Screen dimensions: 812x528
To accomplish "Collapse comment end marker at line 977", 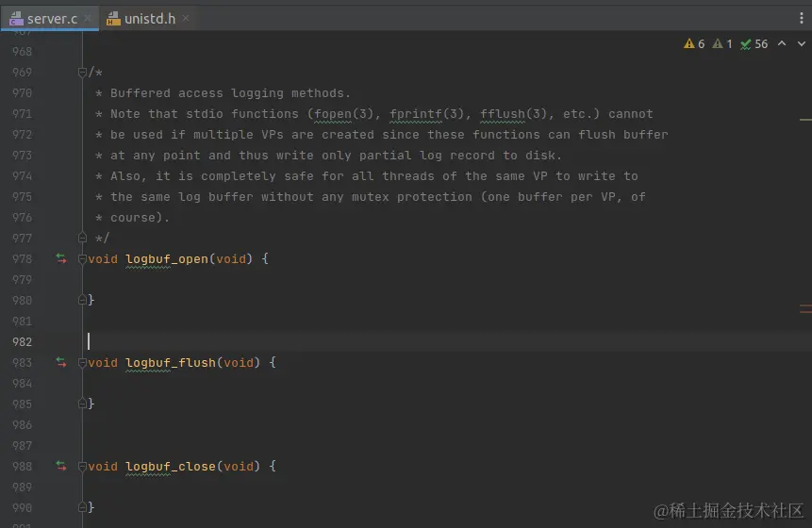I will 82,238.
